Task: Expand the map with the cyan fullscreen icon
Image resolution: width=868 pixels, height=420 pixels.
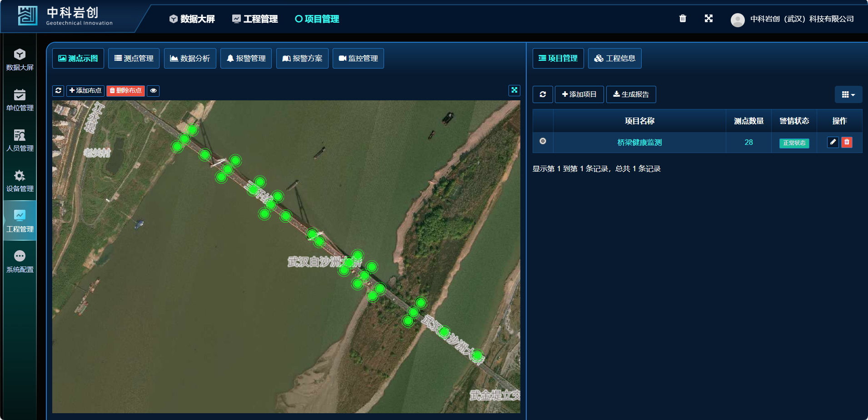Action: coord(514,90)
